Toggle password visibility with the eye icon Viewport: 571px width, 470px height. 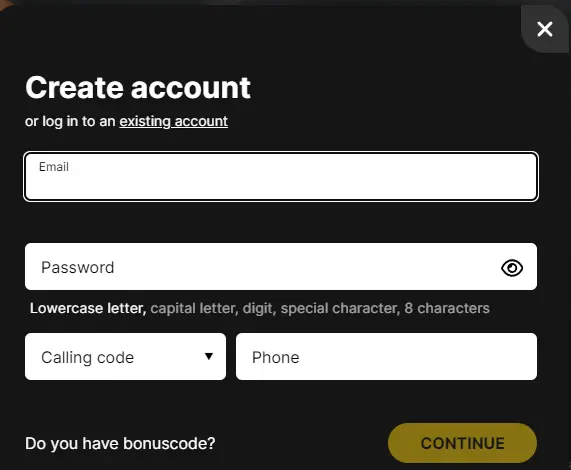pyautogui.click(x=512, y=268)
